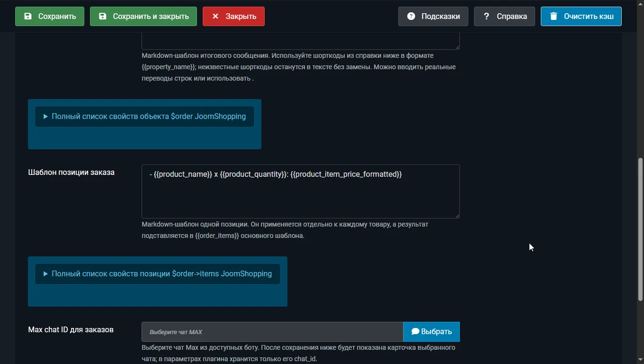Open the Справка help button
The width and height of the screenshot is (644, 364).
504,16
